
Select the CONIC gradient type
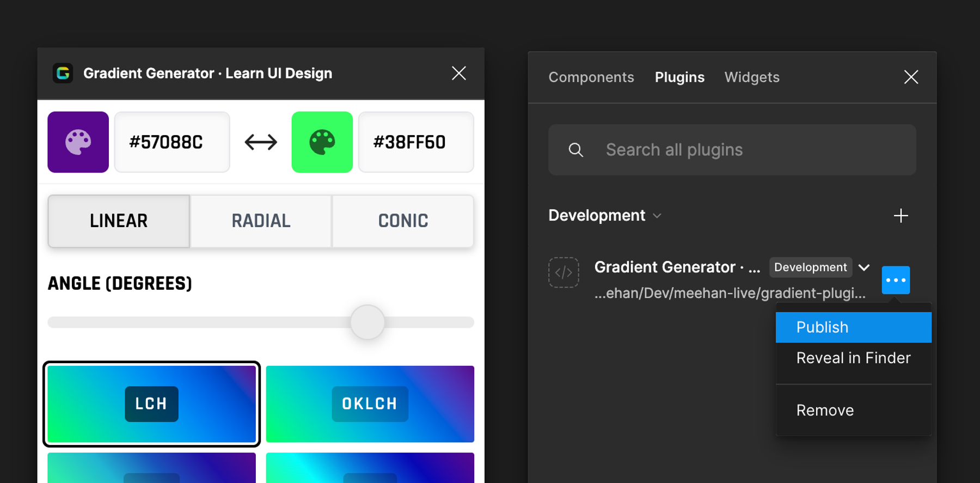click(403, 221)
